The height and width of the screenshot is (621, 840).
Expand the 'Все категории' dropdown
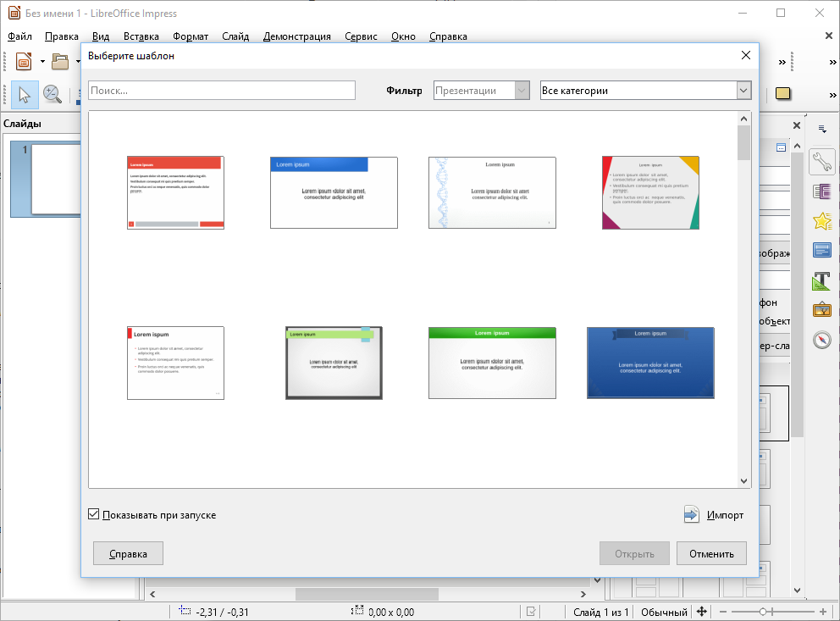point(743,91)
